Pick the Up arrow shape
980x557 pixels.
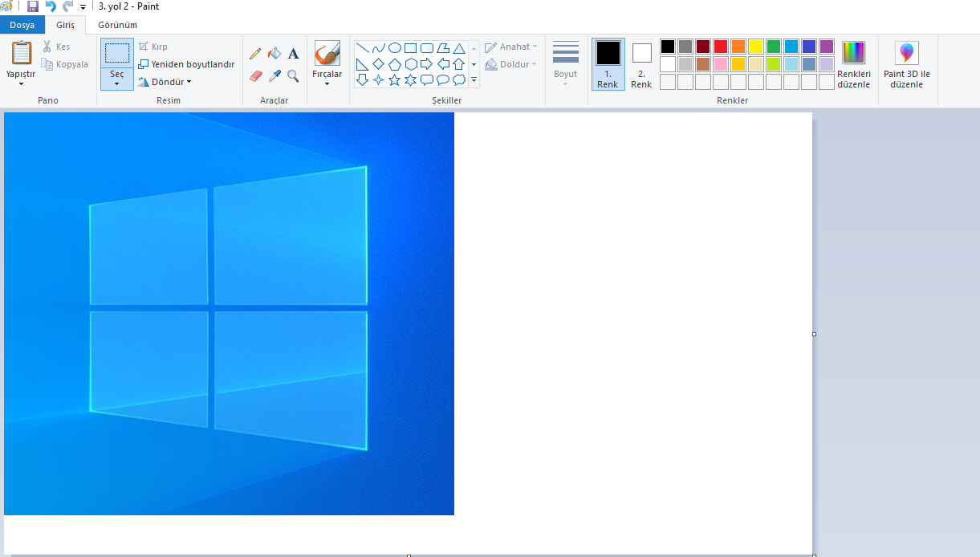[x=458, y=64]
